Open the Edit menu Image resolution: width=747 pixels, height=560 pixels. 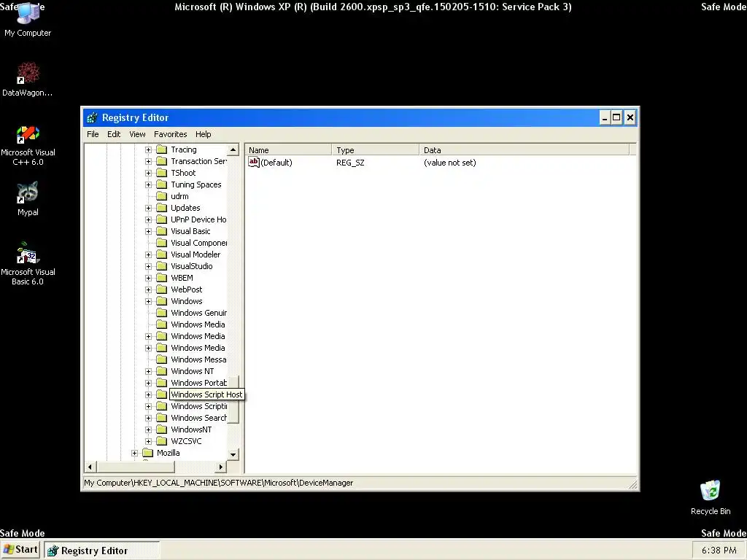click(x=114, y=134)
